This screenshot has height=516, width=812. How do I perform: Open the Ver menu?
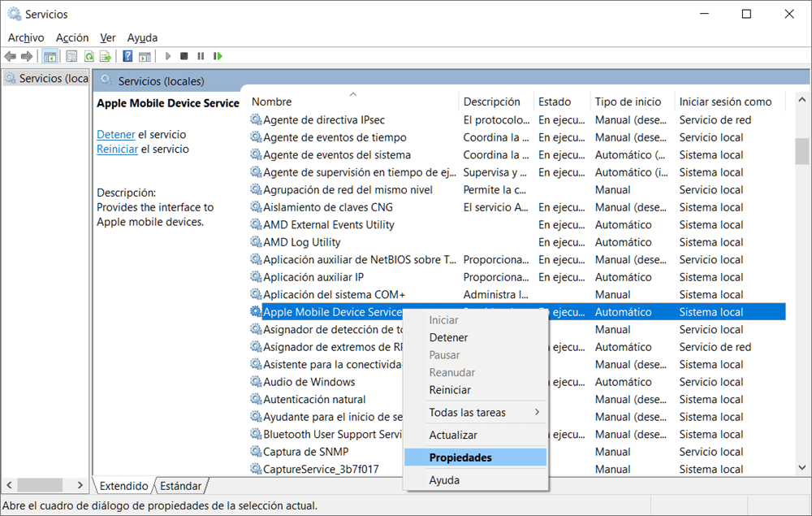(x=108, y=38)
